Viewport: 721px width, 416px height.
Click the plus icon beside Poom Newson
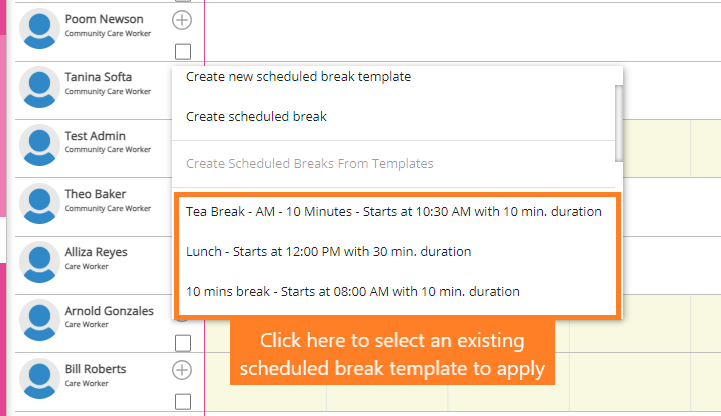pyautogui.click(x=182, y=20)
